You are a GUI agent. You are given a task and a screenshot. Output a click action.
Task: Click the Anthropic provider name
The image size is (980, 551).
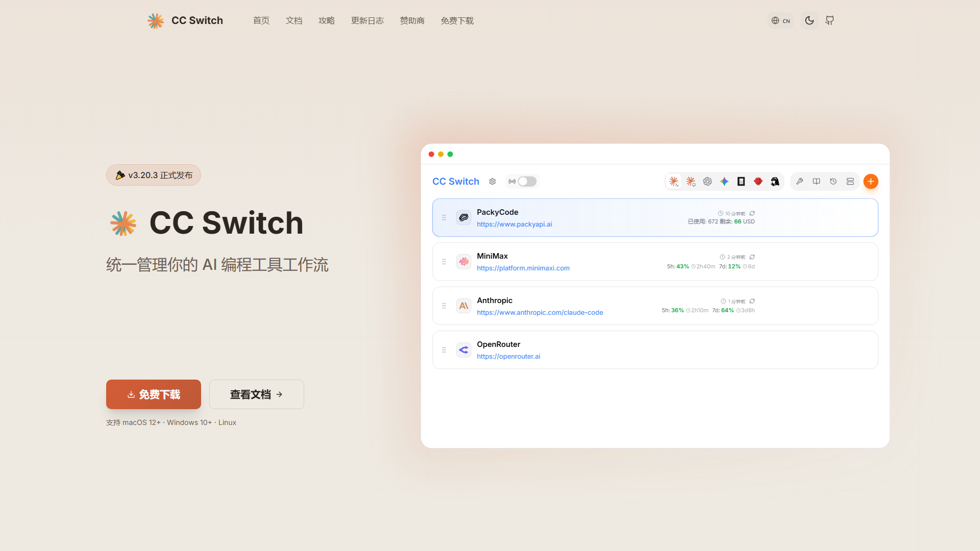click(495, 300)
